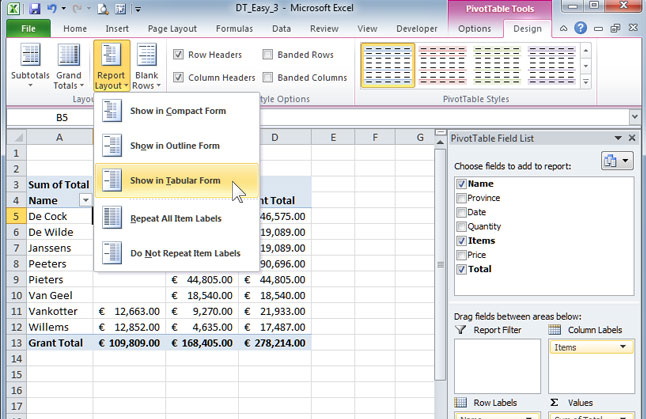Image resolution: width=646 pixels, height=419 pixels.
Task: Open Blank Rows options
Action: [x=146, y=66]
